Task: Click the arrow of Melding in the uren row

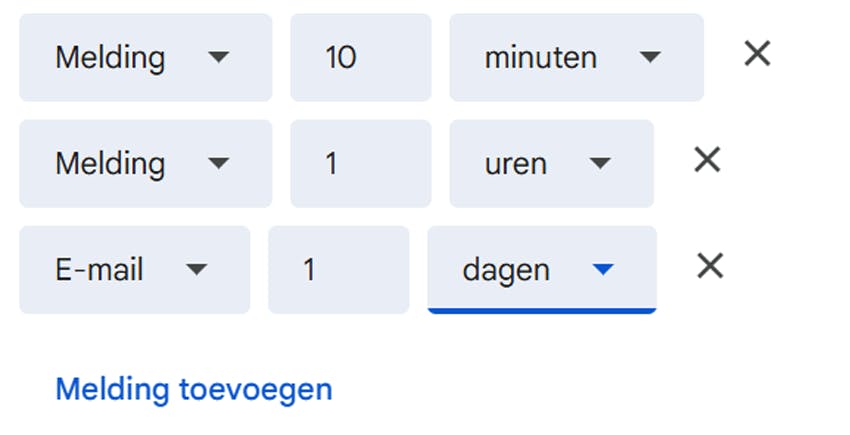Action: [x=218, y=163]
